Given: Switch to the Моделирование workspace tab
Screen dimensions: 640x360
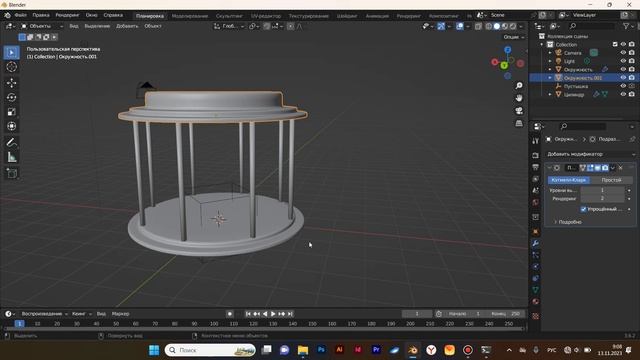Looking at the screenshot, I should point(190,16).
